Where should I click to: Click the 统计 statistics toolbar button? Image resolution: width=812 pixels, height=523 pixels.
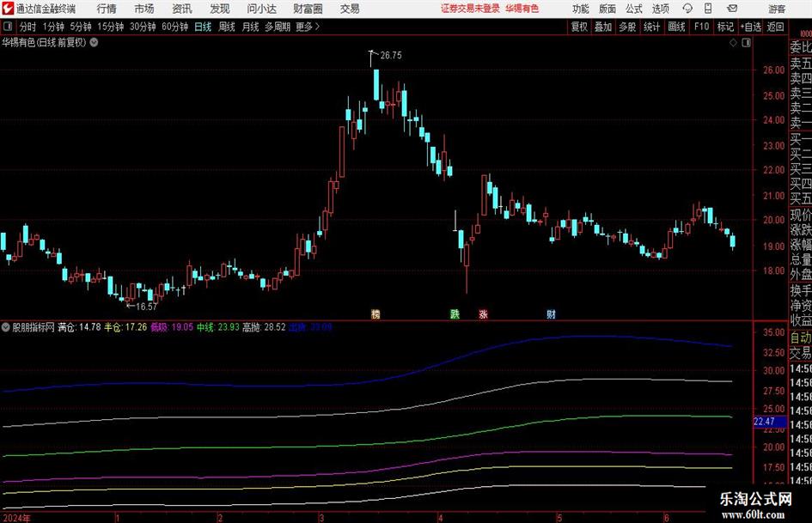(x=651, y=27)
